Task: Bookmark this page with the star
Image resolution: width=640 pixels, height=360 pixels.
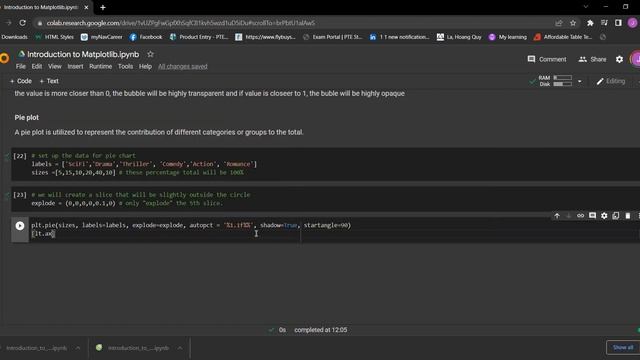Action: [x=573, y=23]
